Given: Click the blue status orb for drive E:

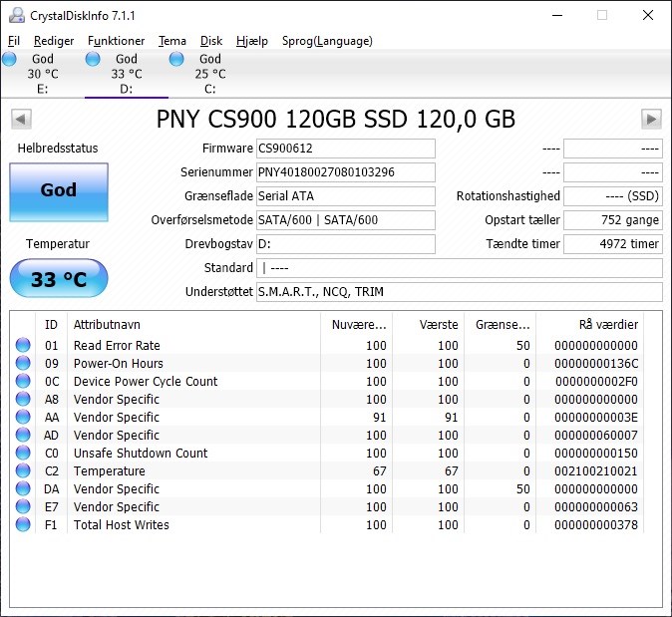Looking at the screenshot, I should point(9,59).
